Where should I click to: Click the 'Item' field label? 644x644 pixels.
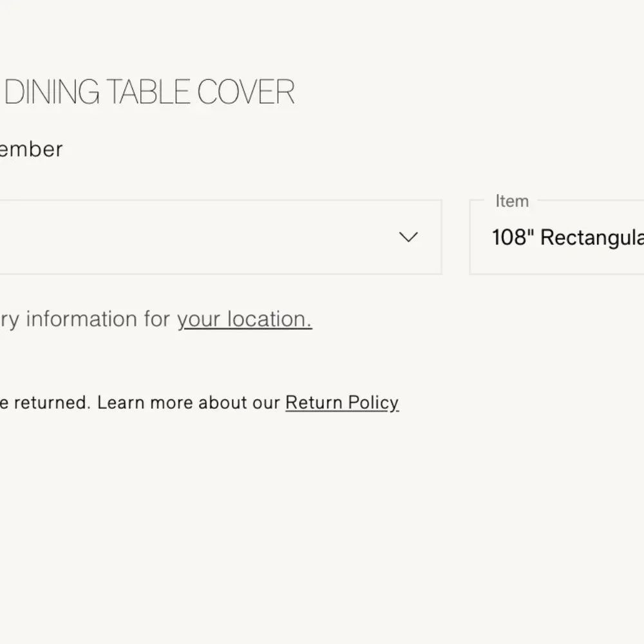point(512,201)
